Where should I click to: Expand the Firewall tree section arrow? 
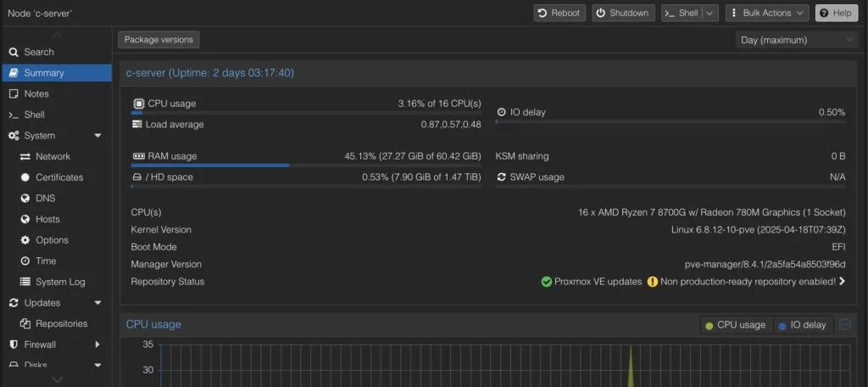(97, 345)
